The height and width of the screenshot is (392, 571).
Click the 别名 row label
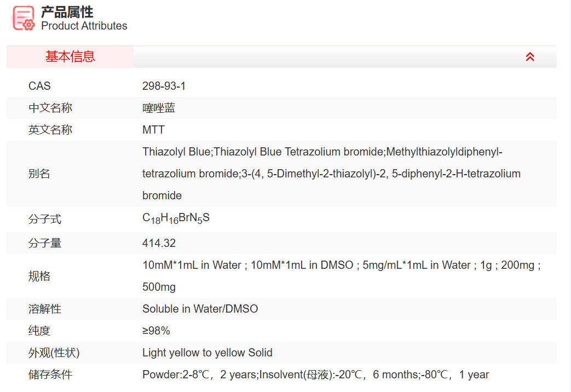[39, 174]
